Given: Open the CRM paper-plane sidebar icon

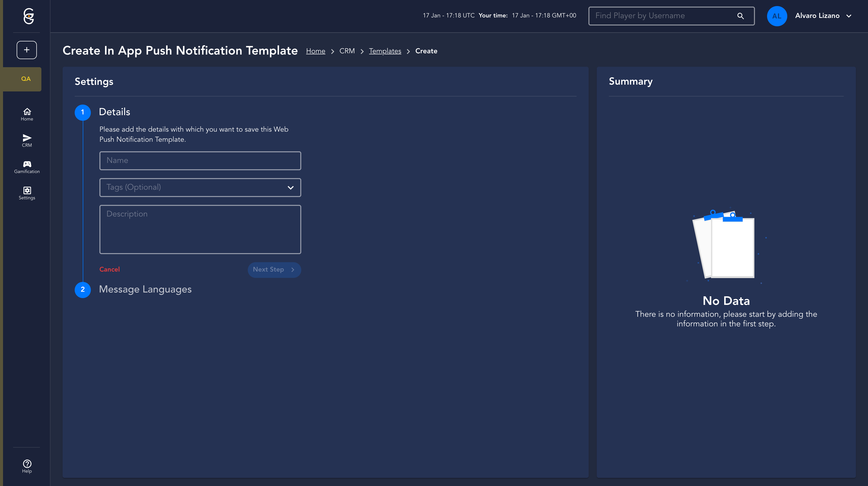Looking at the screenshot, I should pos(27,140).
